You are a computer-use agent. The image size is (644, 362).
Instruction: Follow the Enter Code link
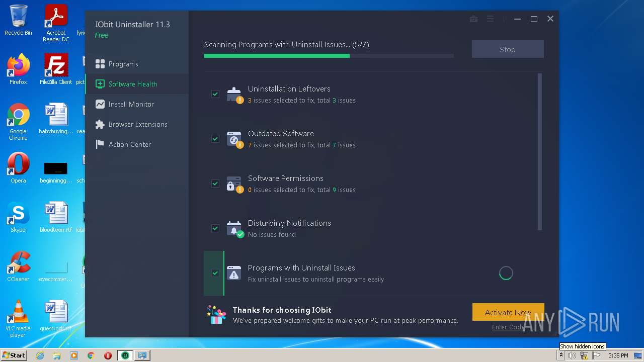[508, 327]
